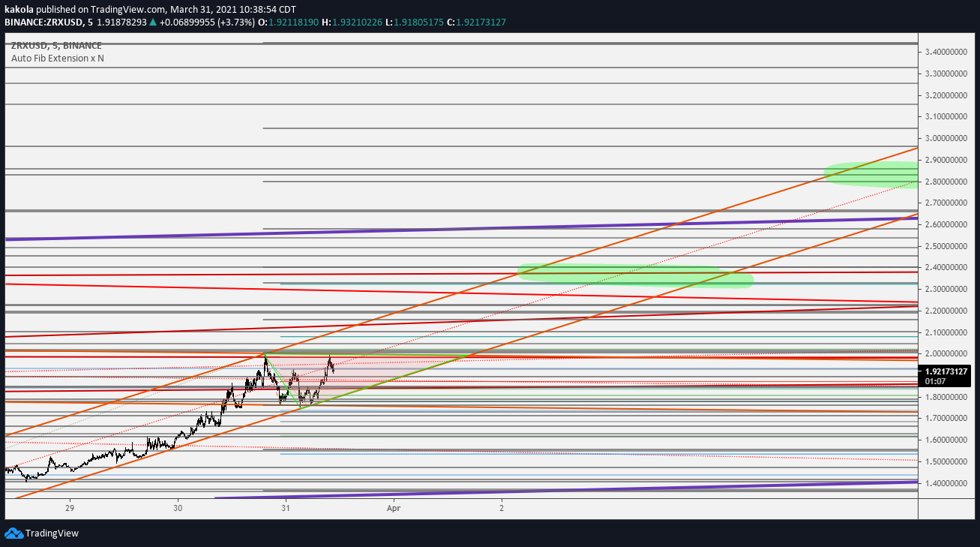Image resolution: width=980 pixels, height=547 pixels.
Task: Click the close value 1.92173127 in header
Action: coord(481,23)
